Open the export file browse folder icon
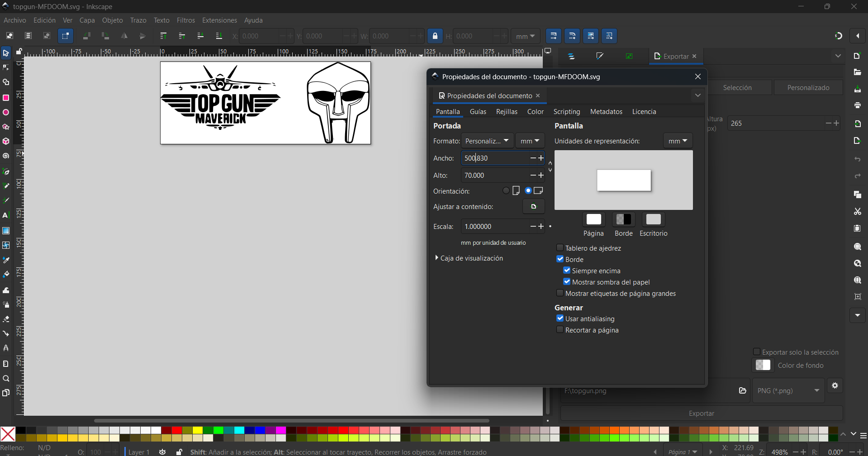868x456 pixels. coord(742,390)
